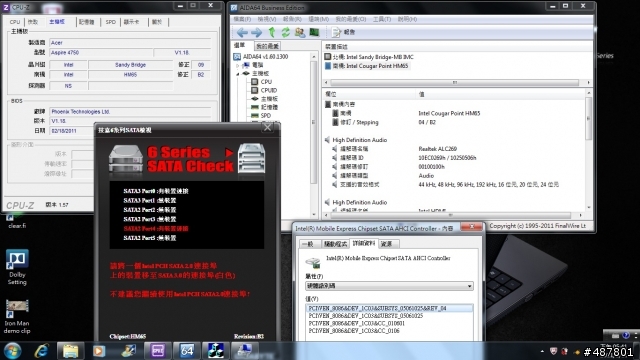Close the 6 Series SATA Check window

[267, 128]
